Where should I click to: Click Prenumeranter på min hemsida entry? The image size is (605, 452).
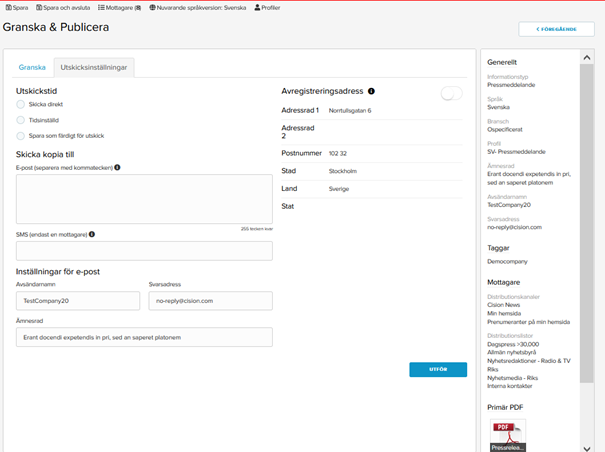click(x=528, y=322)
